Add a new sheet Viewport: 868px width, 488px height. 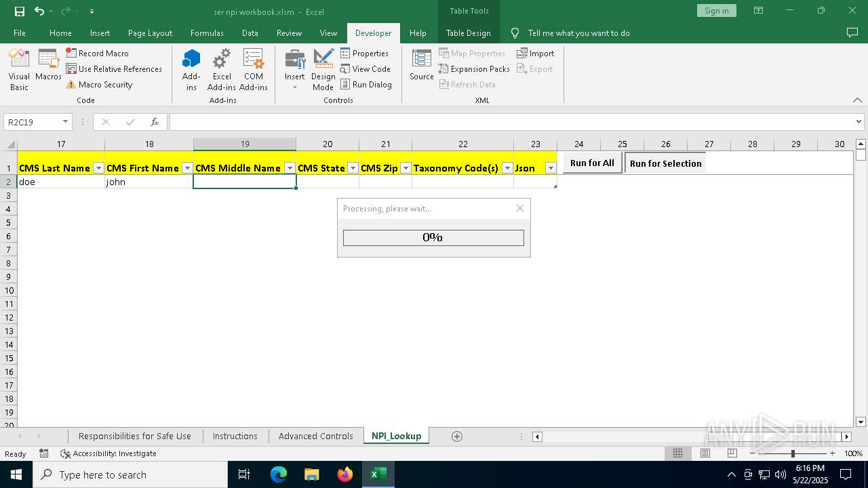click(x=457, y=436)
